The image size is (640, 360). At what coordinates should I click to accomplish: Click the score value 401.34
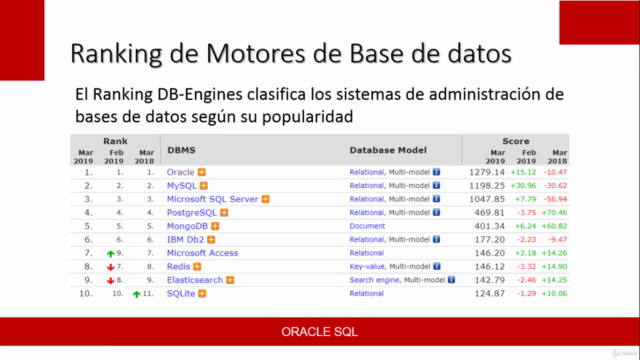[490, 226]
